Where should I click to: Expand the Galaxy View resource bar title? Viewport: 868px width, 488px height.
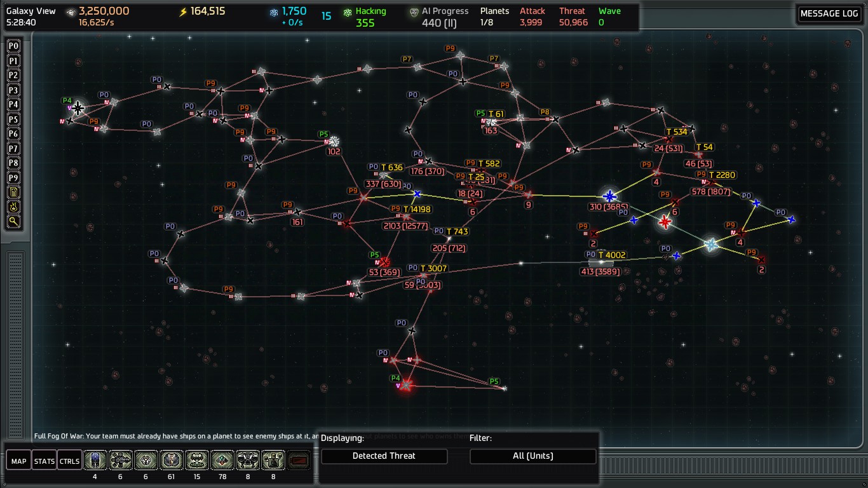(31, 11)
